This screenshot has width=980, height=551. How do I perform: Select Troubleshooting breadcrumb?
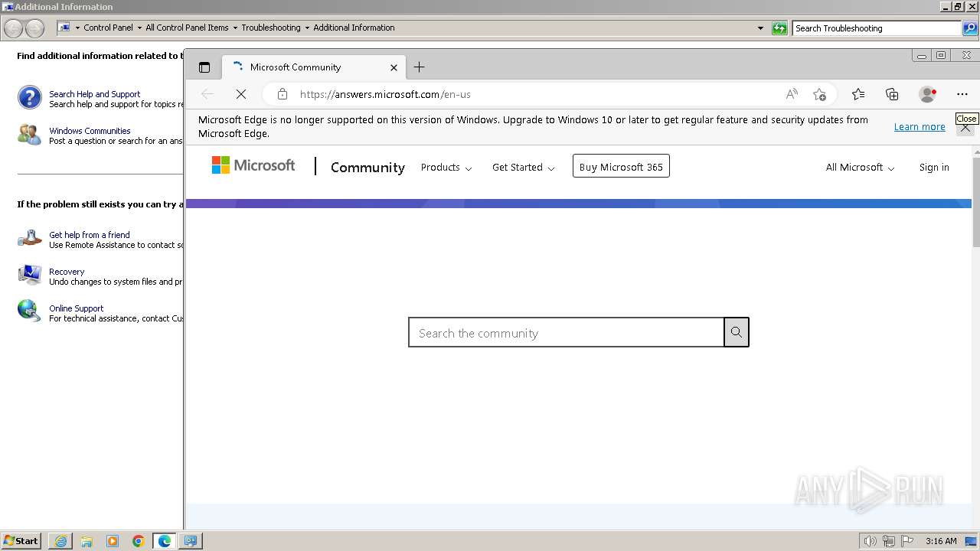click(x=271, y=28)
